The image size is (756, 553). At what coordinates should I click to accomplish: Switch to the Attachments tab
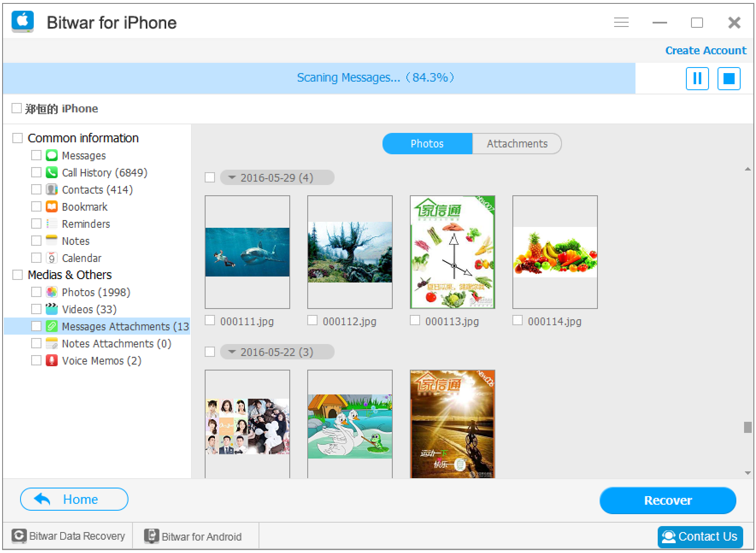(517, 144)
